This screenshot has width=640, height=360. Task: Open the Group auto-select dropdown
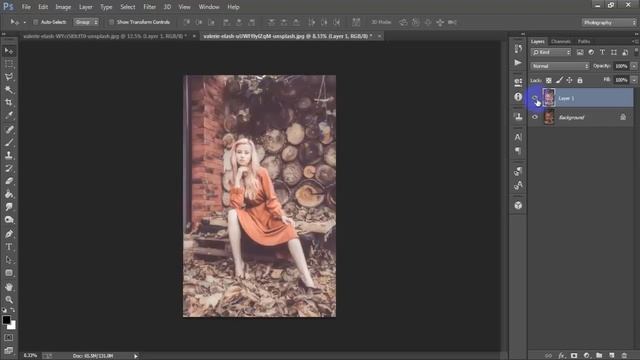click(x=86, y=22)
